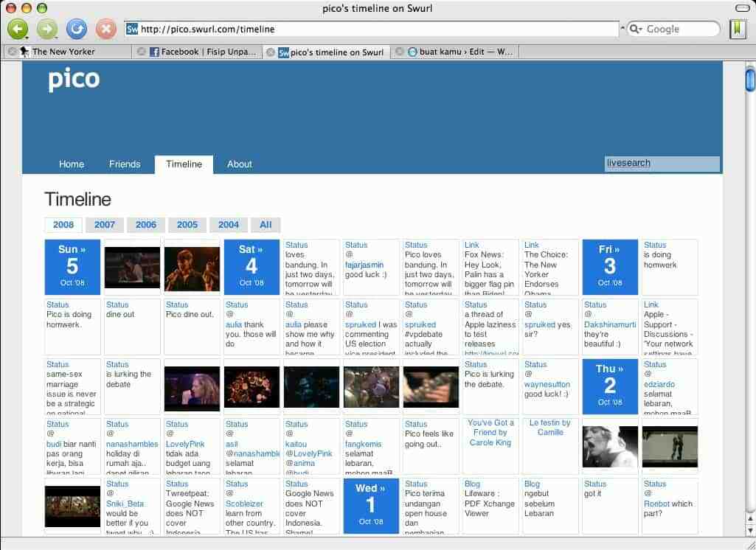Go to the About page tab
The image size is (756, 550).
click(x=240, y=164)
